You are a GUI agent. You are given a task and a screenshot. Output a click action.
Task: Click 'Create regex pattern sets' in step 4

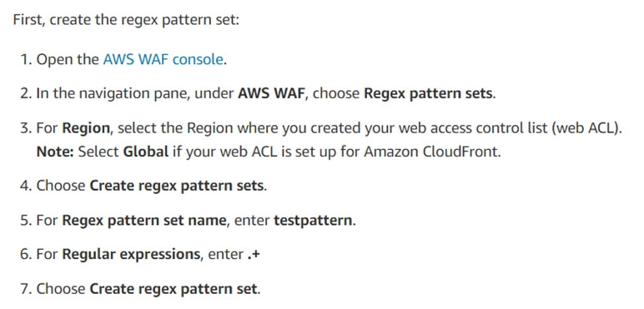[177, 186]
